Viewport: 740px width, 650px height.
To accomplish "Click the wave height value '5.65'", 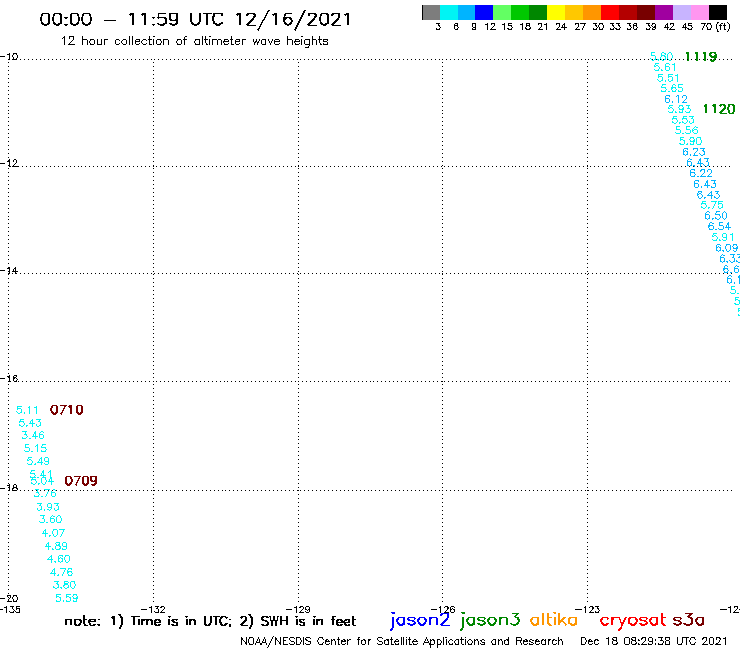I will [672, 88].
